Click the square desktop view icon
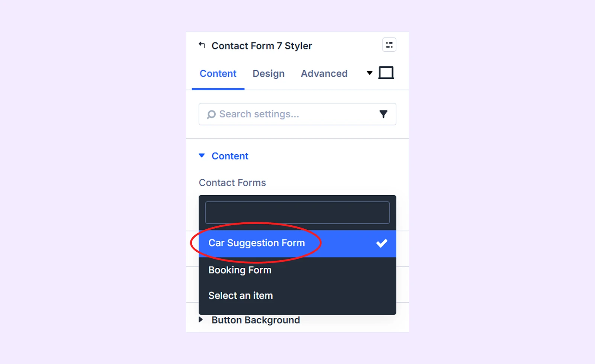Image resolution: width=595 pixels, height=364 pixels. [386, 73]
